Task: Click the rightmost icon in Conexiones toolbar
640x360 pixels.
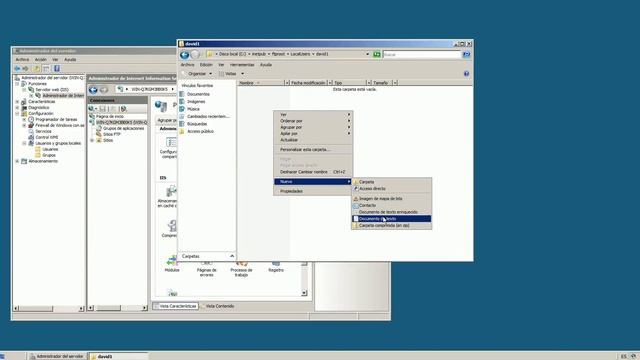Action: pyautogui.click(x=124, y=109)
